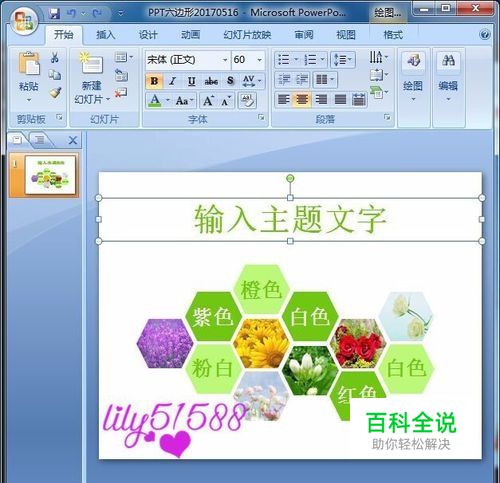The height and width of the screenshot is (483, 500).
Task: Align text right
Action: pyautogui.click(x=321, y=100)
